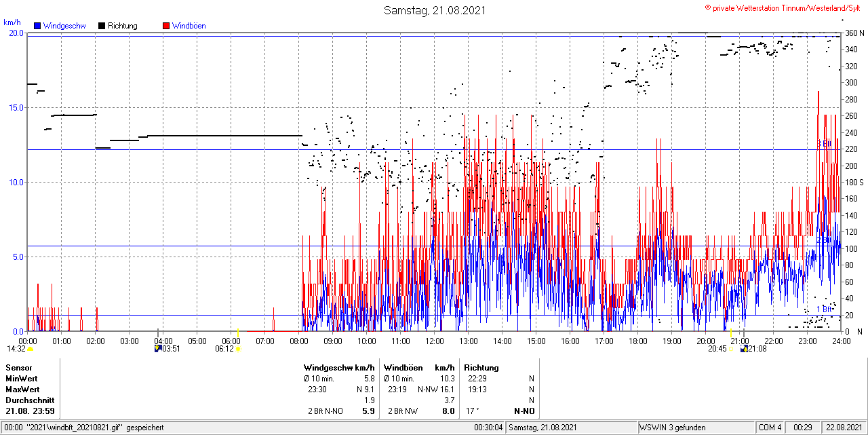Click the bold 5.9 current speed value
The image size is (868, 435).
(x=368, y=411)
